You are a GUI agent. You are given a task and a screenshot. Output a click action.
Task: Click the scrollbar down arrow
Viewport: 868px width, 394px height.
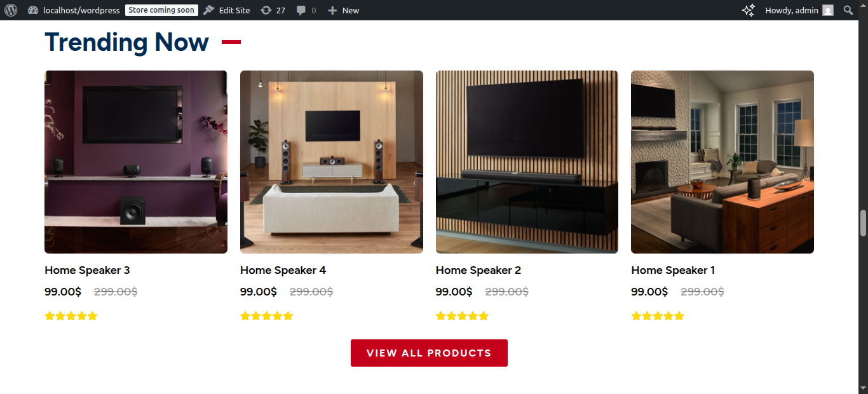863,388
